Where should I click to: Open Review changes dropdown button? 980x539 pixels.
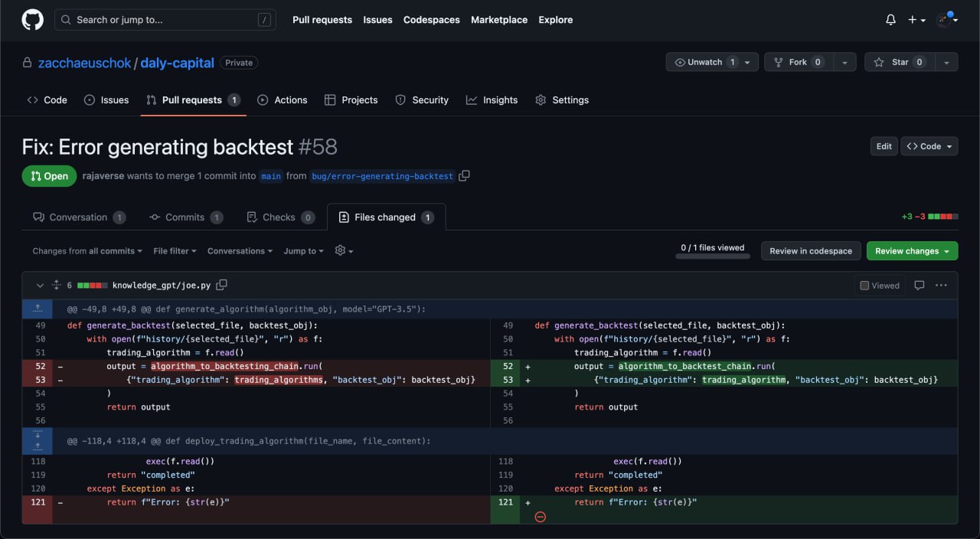pos(912,251)
